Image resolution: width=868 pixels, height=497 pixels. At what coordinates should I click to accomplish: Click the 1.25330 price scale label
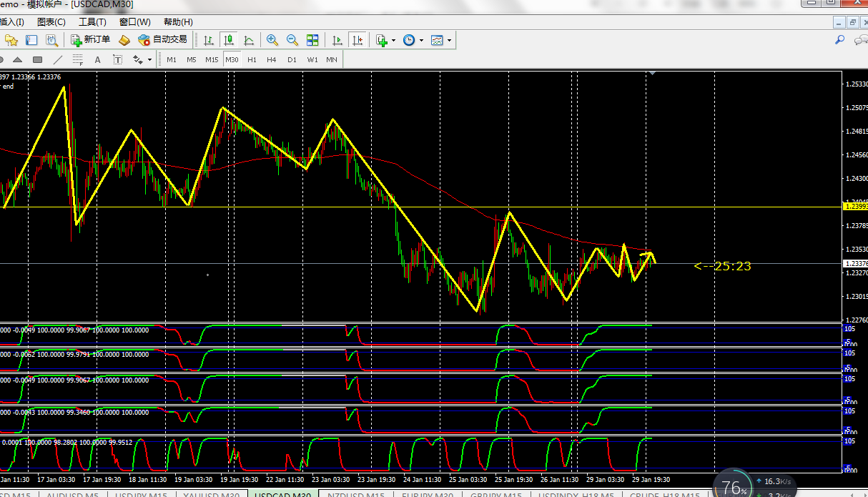(x=857, y=84)
